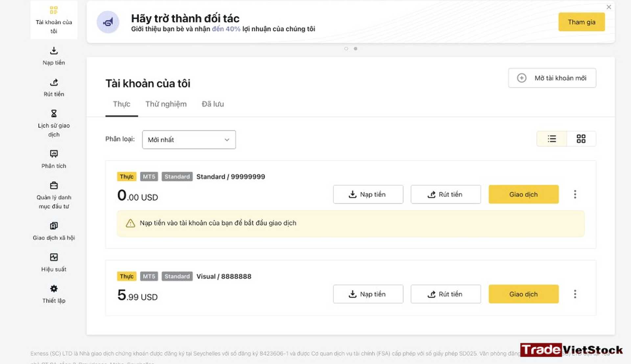Click Thực tag on Visual 8888888 account
Screen dimensions: 631x364
[x=127, y=276]
